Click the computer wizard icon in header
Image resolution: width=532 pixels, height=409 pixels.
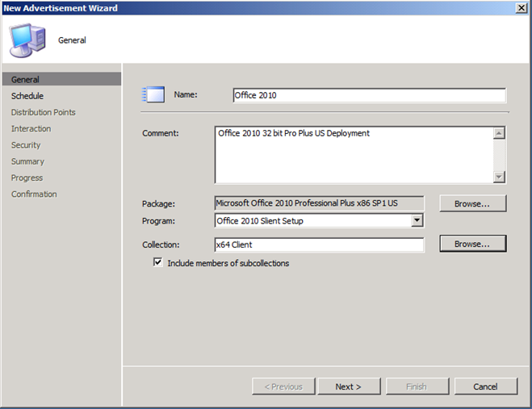pos(27,40)
